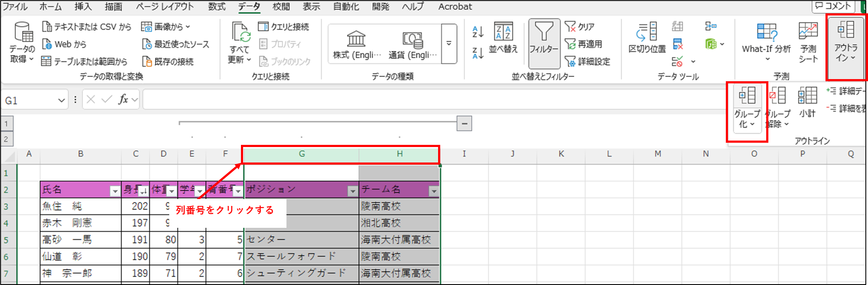Open the 予測シート forecast sheet
Viewport: 868px width, 285px height.
[x=808, y=43]
